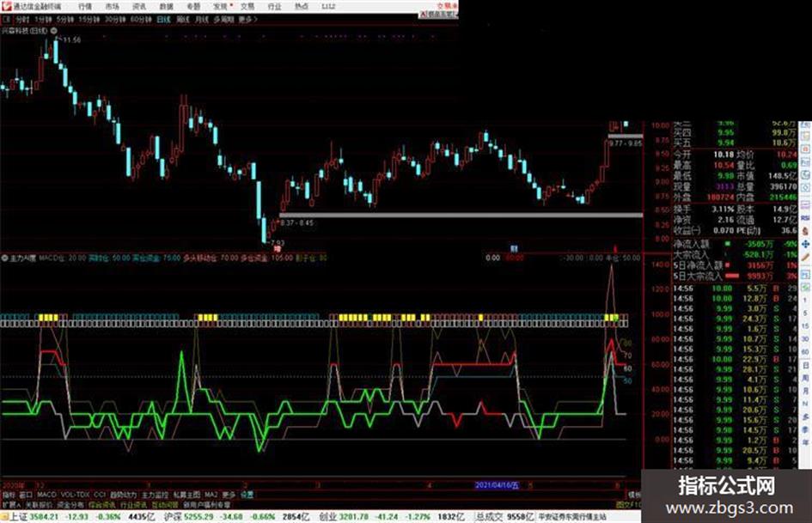Screen dimensions: 812x523
Task: Open the 窗口 window button
Action: 26,495
